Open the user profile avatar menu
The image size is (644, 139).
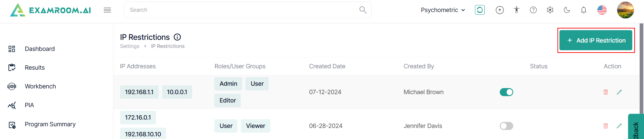pos(626,10)
